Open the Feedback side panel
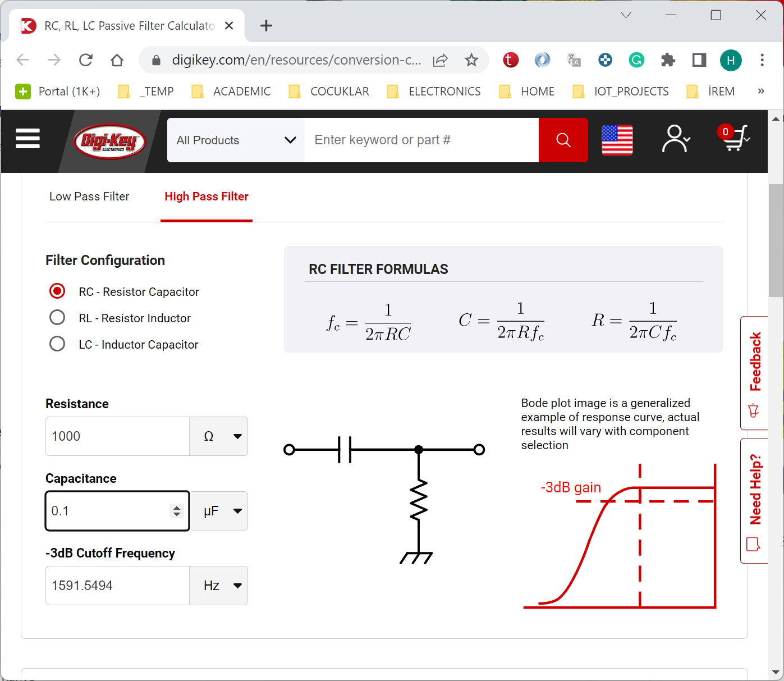Image resolution: width=784 pixels, height=681 pixels. coord(755,373)
